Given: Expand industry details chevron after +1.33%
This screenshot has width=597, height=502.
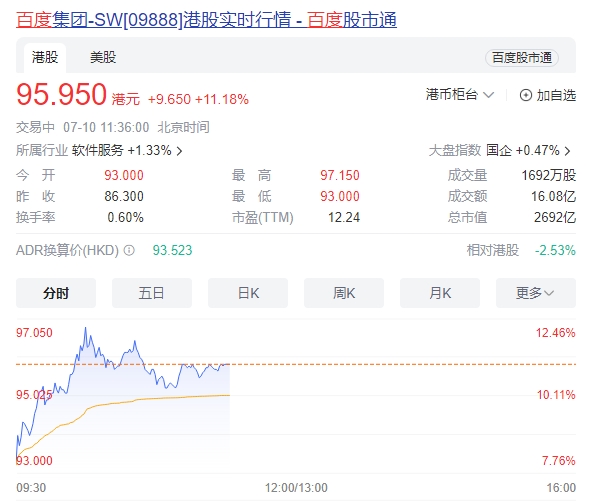Looking at the screenshot, I should pyautogui.click(x=179, y=151).
